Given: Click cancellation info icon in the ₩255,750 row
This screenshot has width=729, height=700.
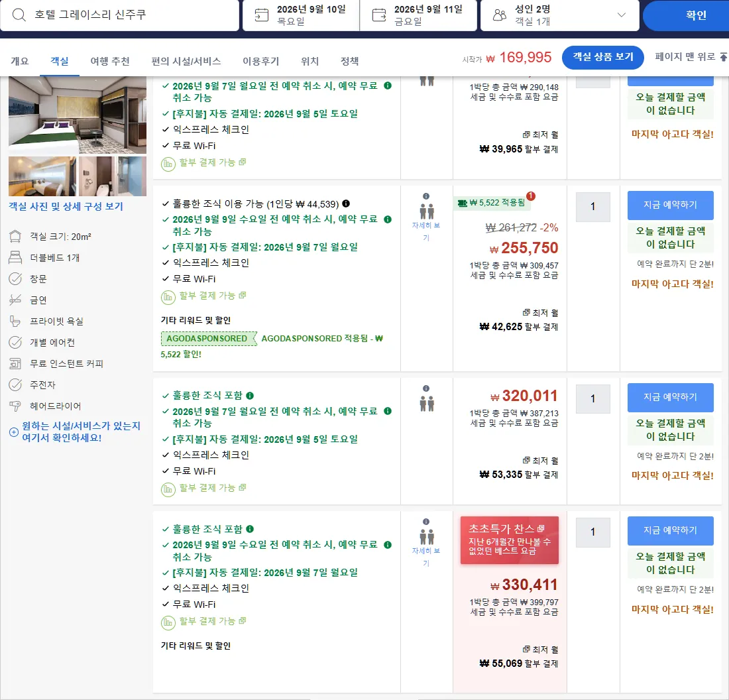Looking at the screenshot, I should pyautogui.click(x=388, y=219).
